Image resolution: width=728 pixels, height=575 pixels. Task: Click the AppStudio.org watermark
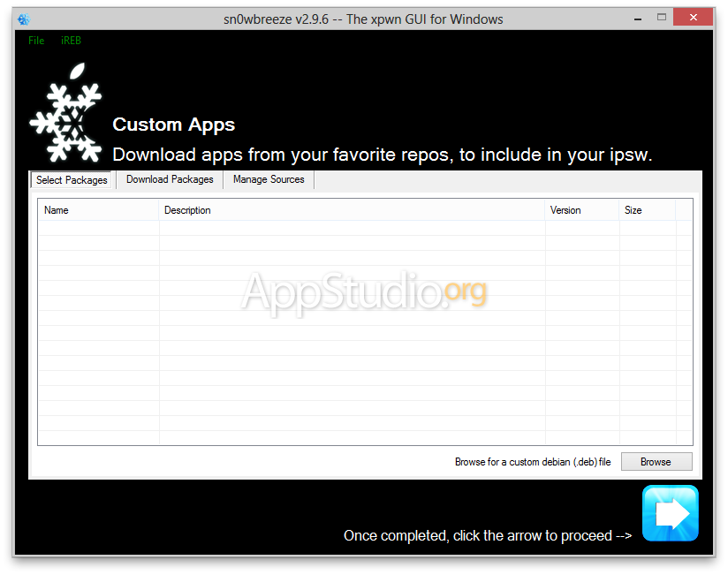point(364,291)
